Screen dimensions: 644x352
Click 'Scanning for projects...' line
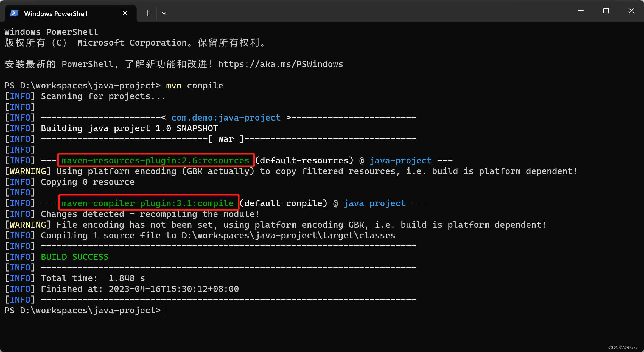pos(103,96)
